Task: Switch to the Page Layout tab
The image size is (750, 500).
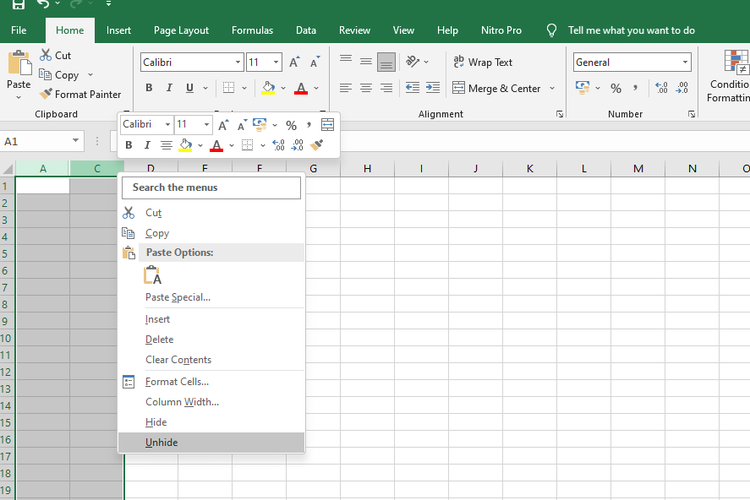Action: pyautogui.click(x=181, y=31)
